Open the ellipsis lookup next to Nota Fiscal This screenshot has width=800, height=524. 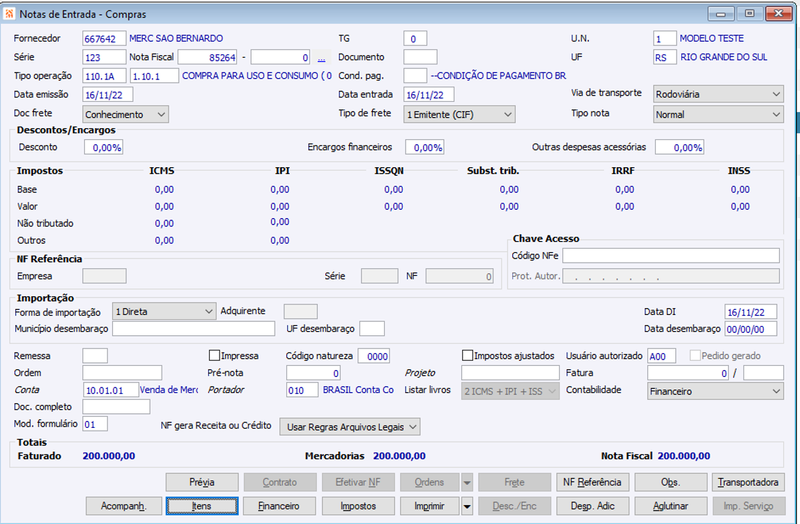click(x=321, y=58)
